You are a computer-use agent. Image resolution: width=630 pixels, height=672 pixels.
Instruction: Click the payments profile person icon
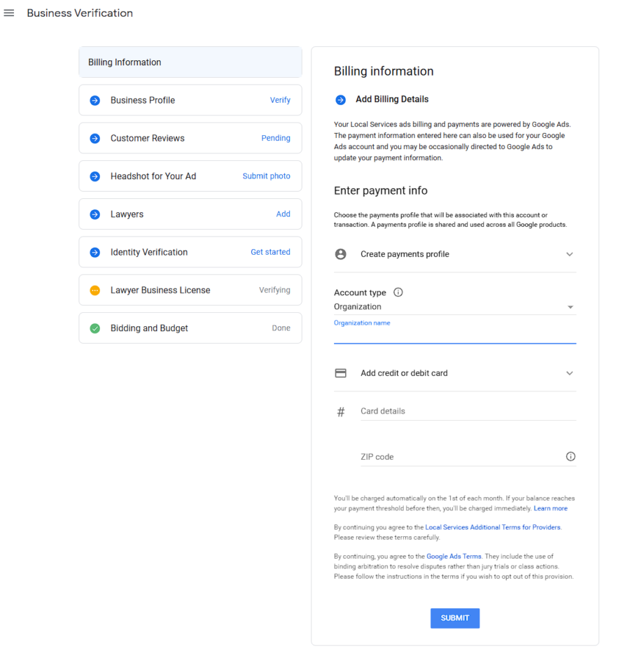coord(341,254)
